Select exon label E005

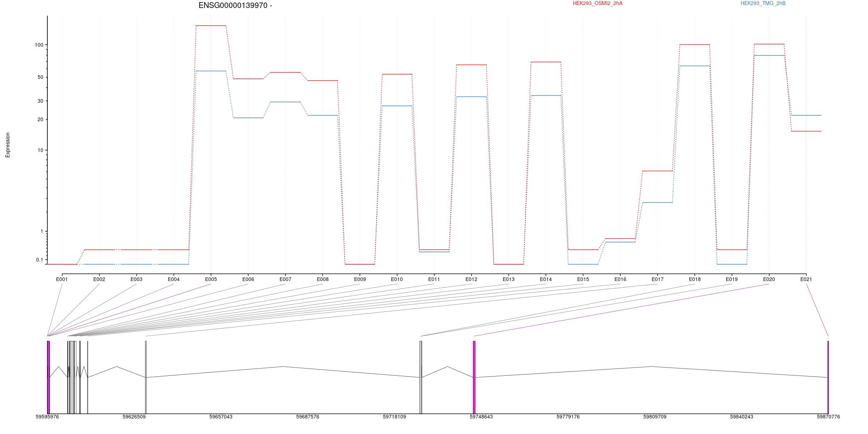coord(211,279)
